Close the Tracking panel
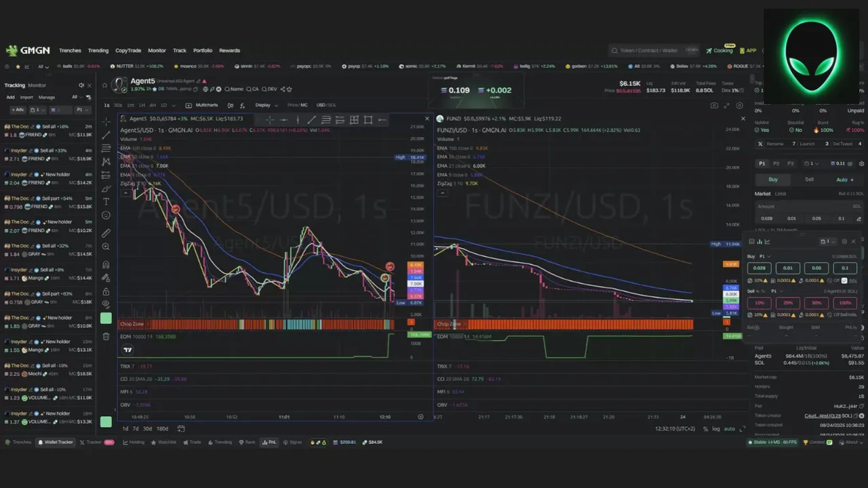This screenshot has height=488, width=868. (90, 85)
